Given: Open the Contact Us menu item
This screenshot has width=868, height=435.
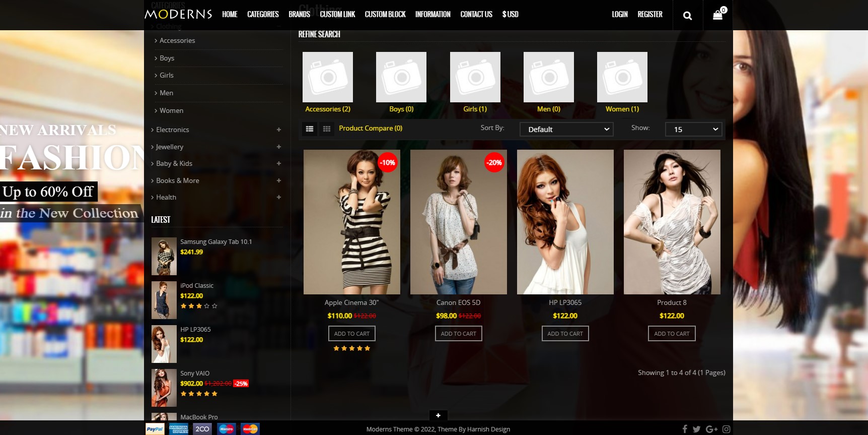Looking at the screenshot, I should click(x=476, y=14).
